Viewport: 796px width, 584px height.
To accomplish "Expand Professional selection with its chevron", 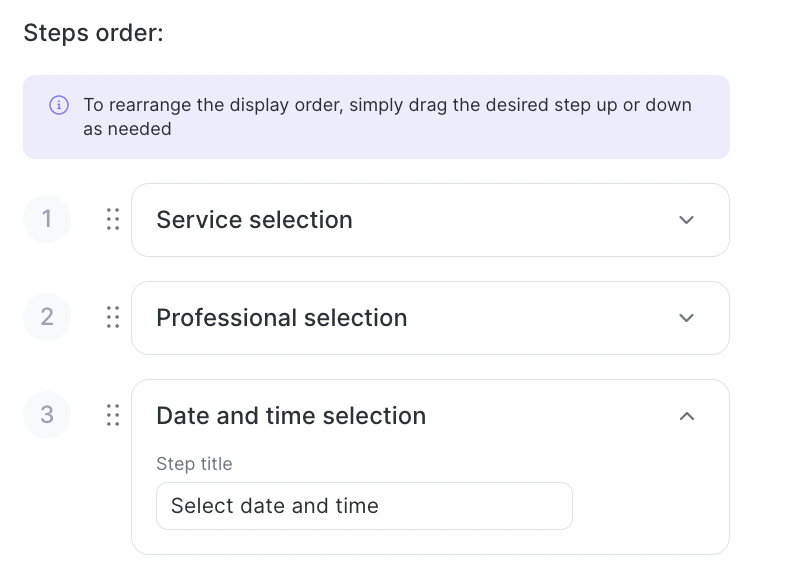I will tap(686, 318).
